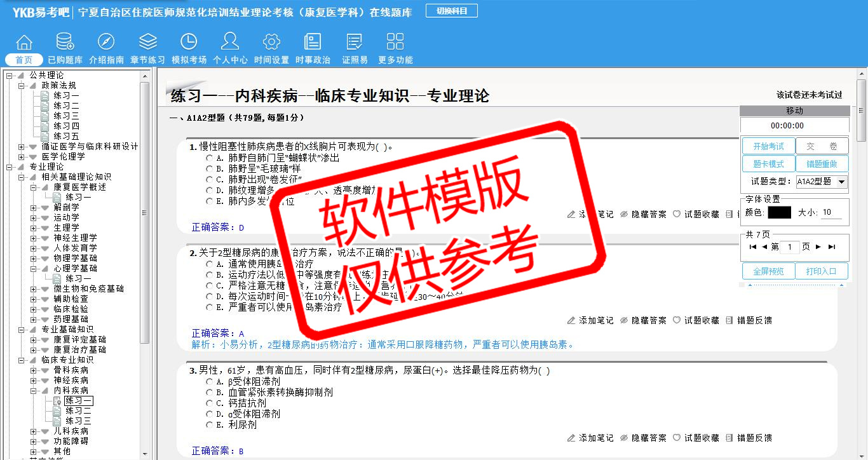Expand the 医学伦理学 tree node

tap(22, 156)
